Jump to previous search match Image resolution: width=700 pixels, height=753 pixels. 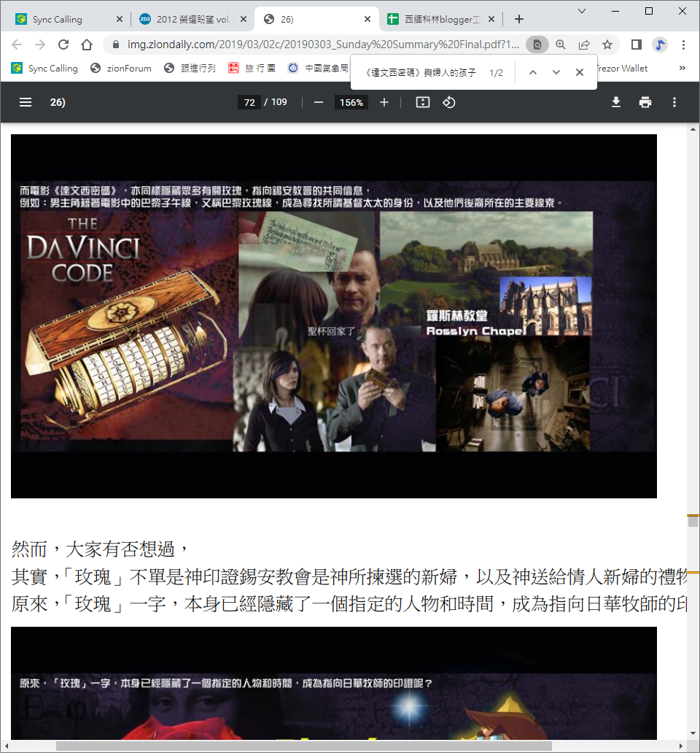532,72
